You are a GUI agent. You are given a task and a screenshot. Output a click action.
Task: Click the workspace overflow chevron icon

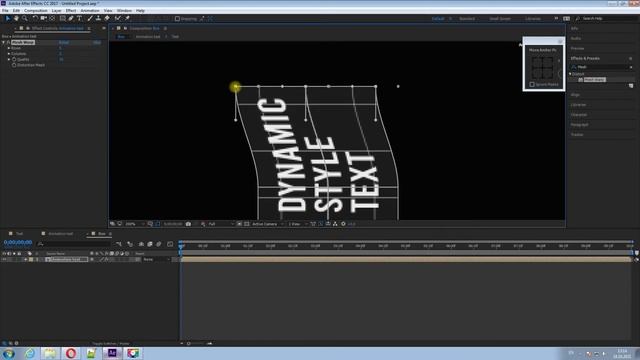coord(556,18)
